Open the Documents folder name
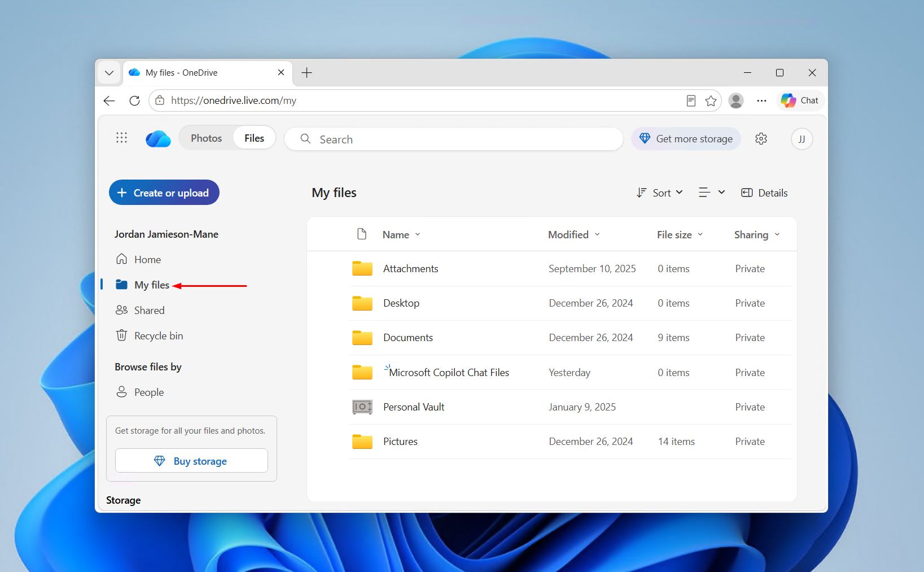This screenshot has height=572, width=924. (x=408, y=338)
